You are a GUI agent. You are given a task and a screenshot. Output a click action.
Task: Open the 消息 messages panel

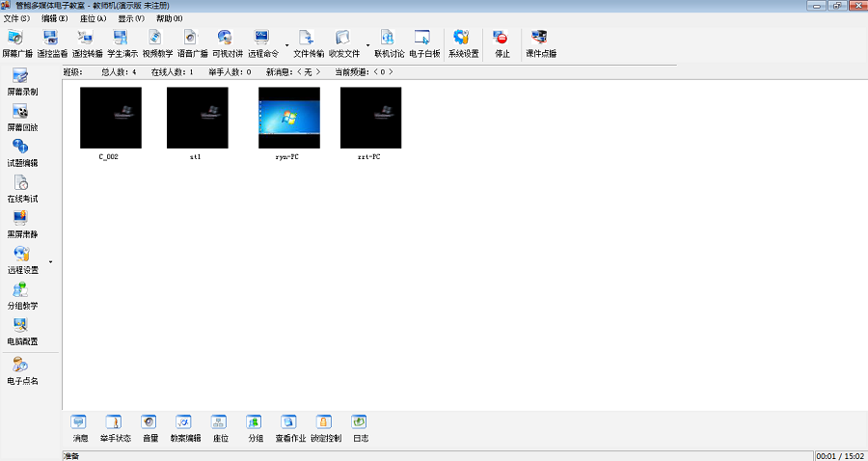click(80, 428)
